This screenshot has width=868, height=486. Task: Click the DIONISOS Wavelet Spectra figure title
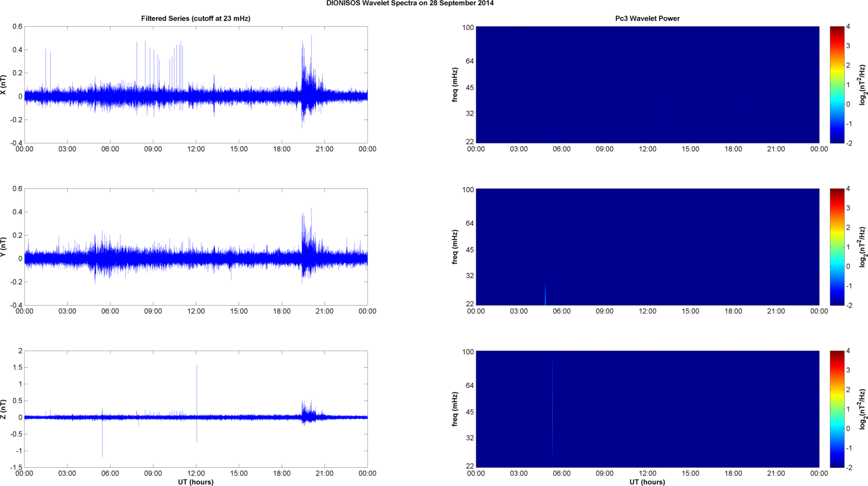click(410, 3)
